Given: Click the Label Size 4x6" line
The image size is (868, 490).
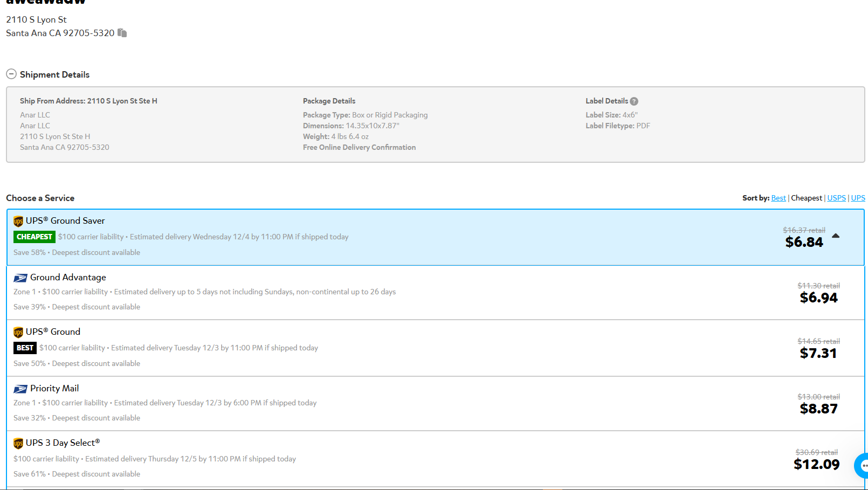Looking at the screenshot, I should click(611, 115).
